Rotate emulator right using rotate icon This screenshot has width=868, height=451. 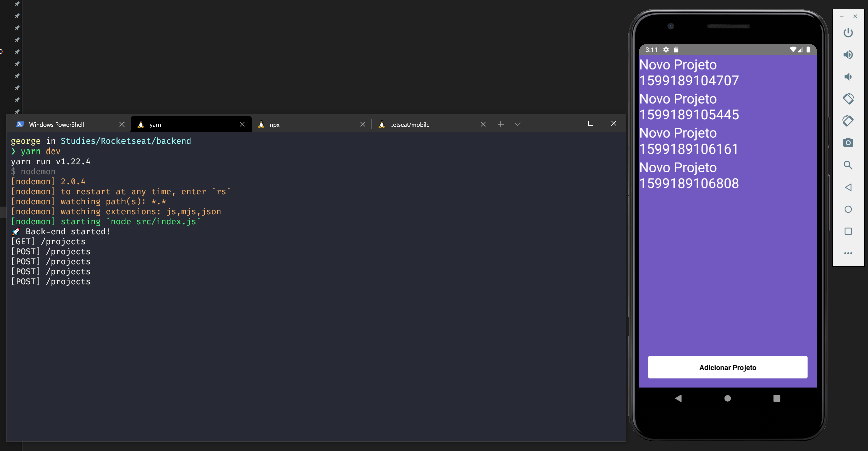click(848, 121)
